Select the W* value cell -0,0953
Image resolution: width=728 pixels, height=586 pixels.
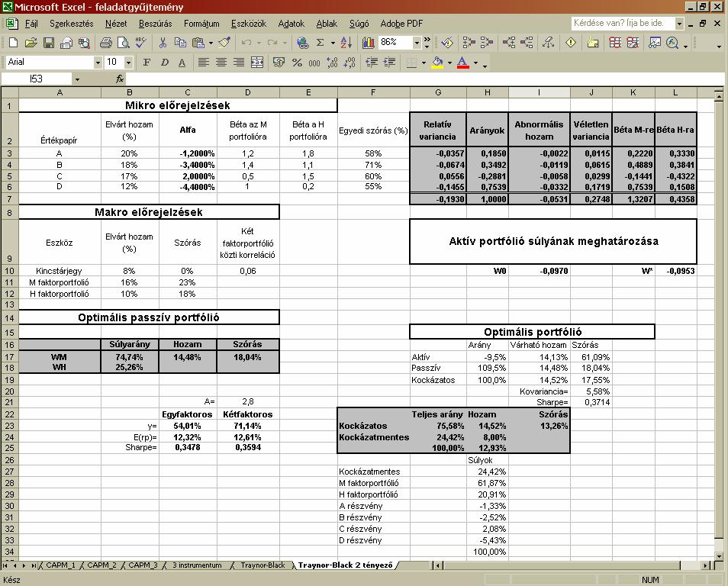[675, 271]
